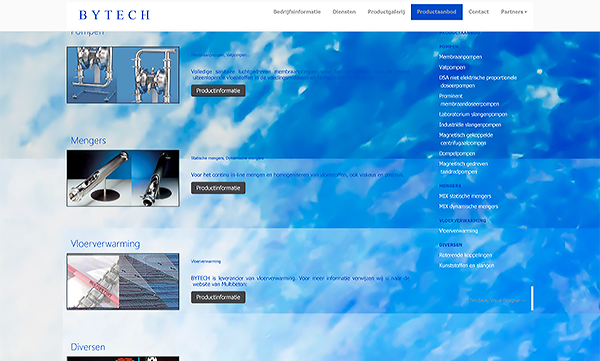Open the Mengers mixers thumbnail image
This screenshot has width=600, height=361.
(123, 178)
